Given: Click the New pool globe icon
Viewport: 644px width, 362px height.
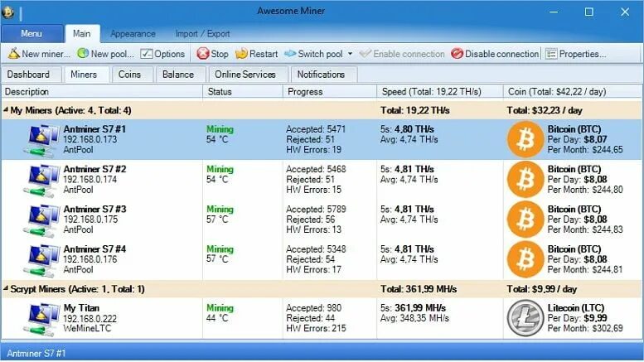Looking at the screenshot, I should (83, 53).
